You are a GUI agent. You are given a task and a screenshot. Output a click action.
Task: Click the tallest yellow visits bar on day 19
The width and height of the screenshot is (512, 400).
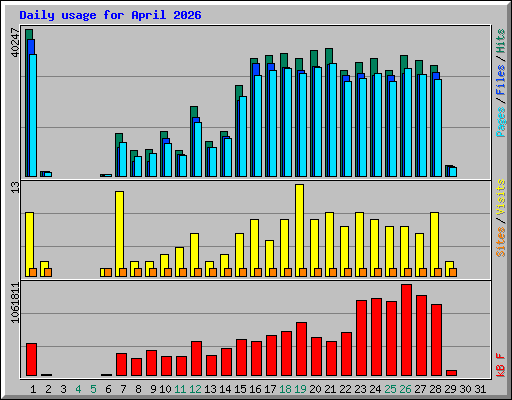299,230
